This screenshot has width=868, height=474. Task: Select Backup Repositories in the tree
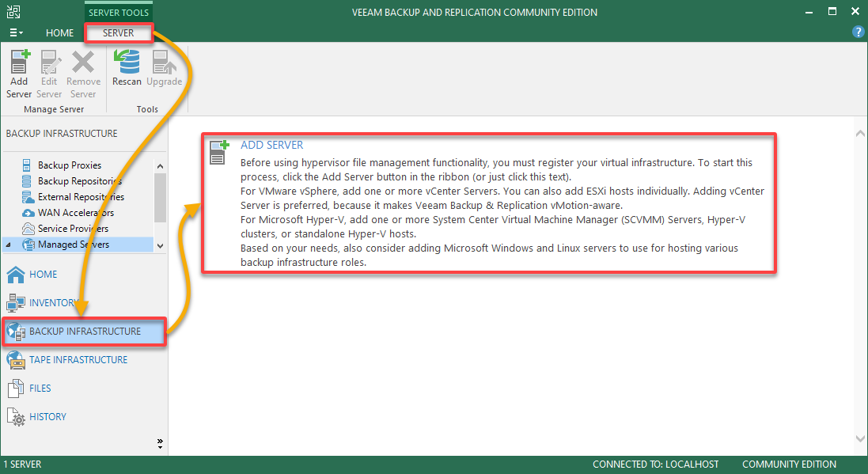pyautogui.click(x=80, y=181)
